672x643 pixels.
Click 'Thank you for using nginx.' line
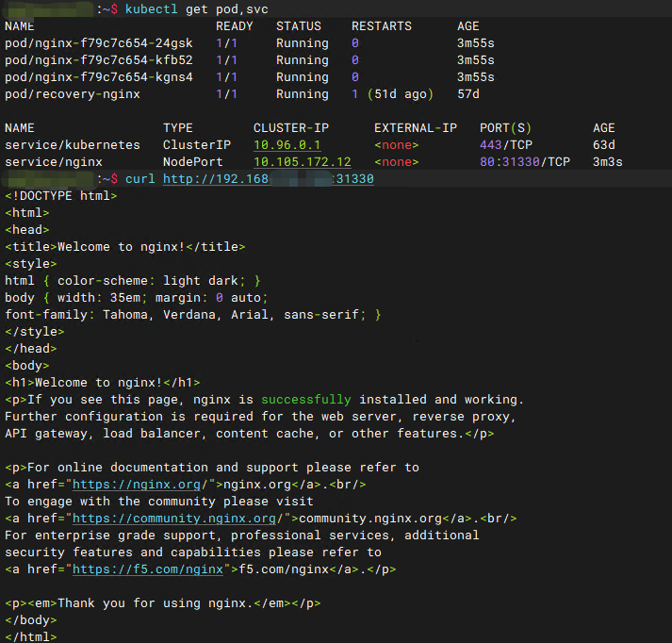pos(162,603)
